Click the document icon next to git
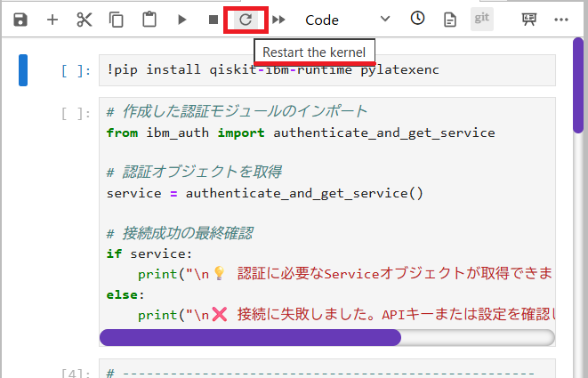588x378 pixels. click(450, 19)
